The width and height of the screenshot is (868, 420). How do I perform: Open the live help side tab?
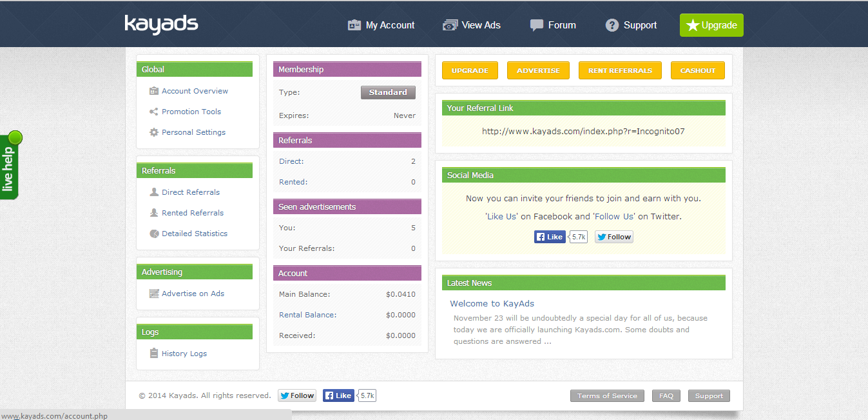11,165
